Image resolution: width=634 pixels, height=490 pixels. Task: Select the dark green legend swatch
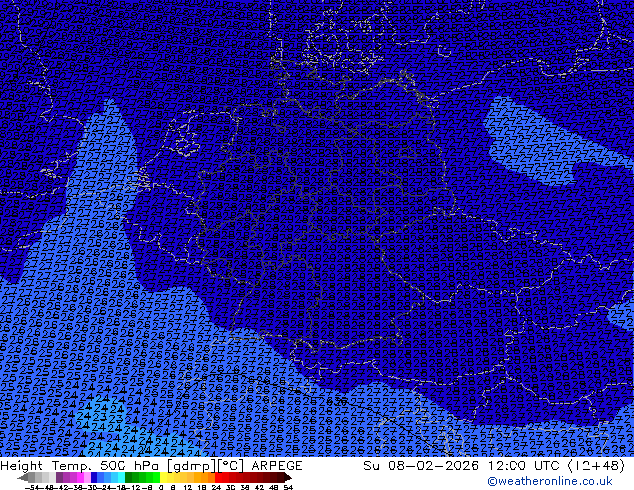pos(129,477)
